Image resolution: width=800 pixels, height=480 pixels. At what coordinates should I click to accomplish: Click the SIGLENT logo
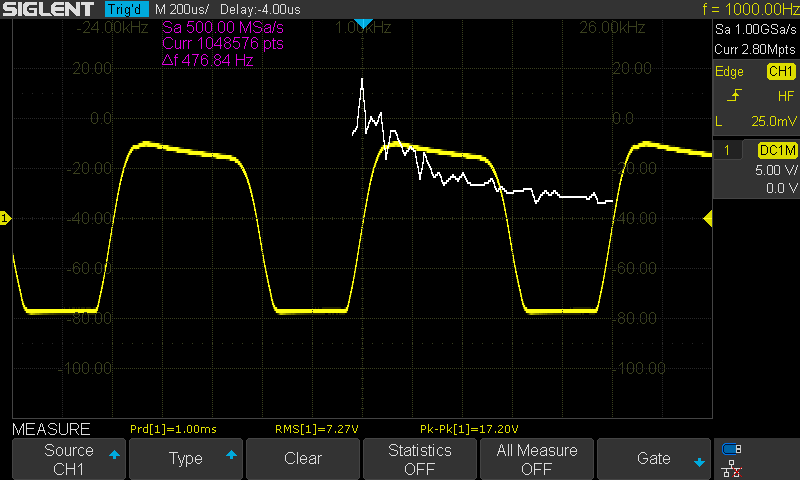pyautogui.click(x=51, y=9)
